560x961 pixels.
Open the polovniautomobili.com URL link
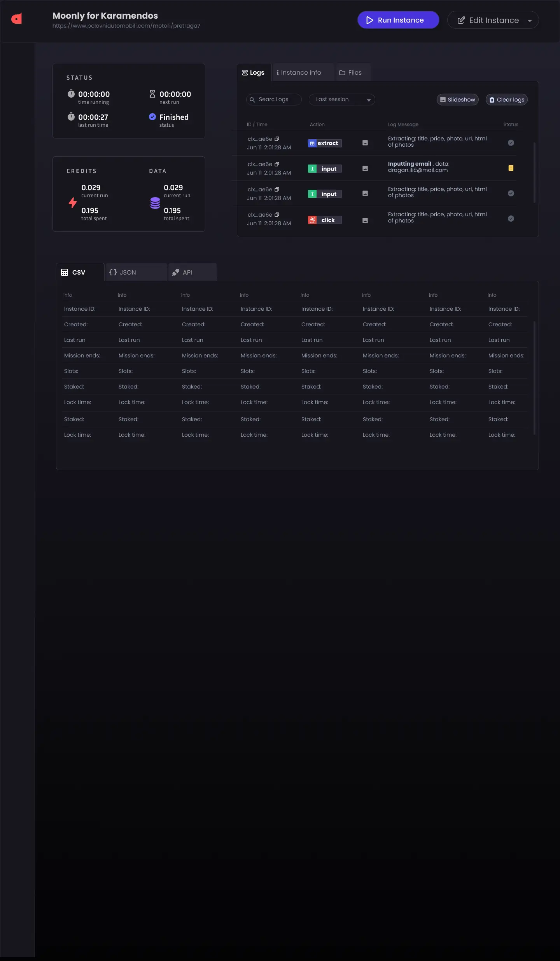(126, 26)
